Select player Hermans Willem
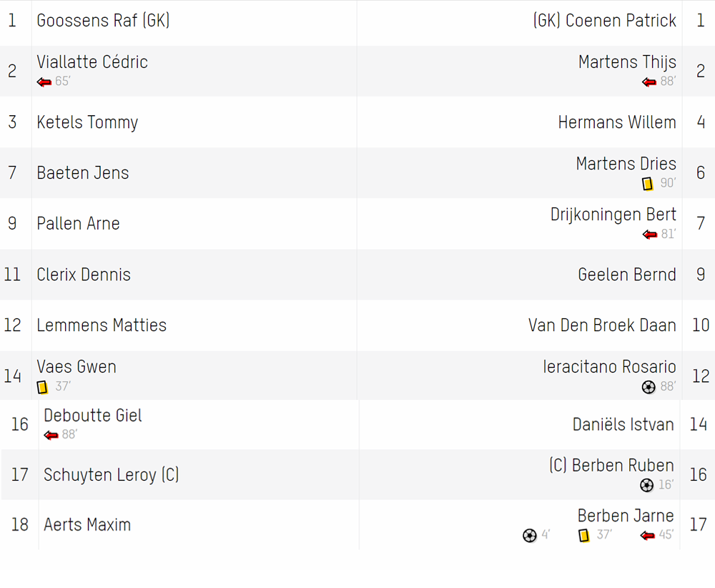The width and height of the screenshot is (715, 588). click(x=617, y=122)
